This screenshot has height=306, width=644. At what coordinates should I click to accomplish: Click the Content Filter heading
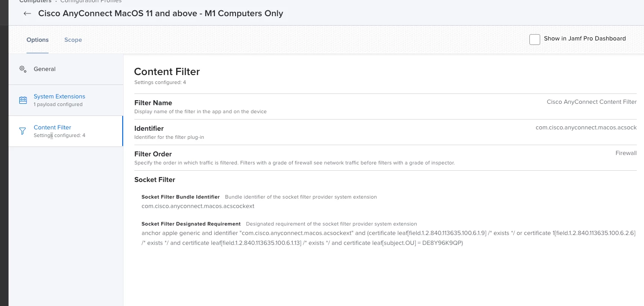(x=167, y=71)
